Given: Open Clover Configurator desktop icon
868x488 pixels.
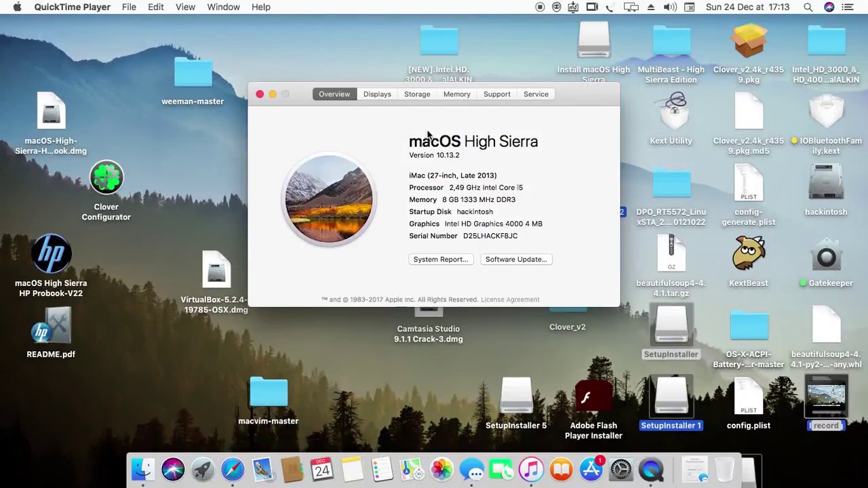Looking at the screenshot, I should 106,178.
